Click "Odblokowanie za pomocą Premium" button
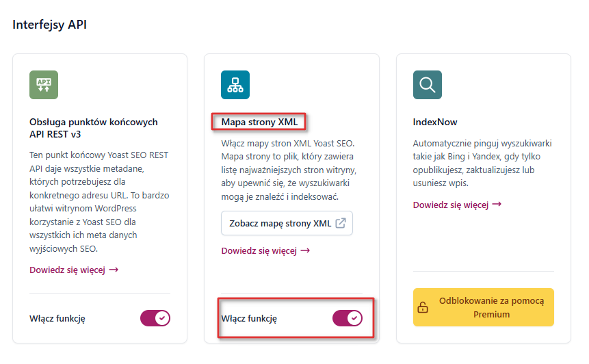589x364 pixels. tap(484, 308)
